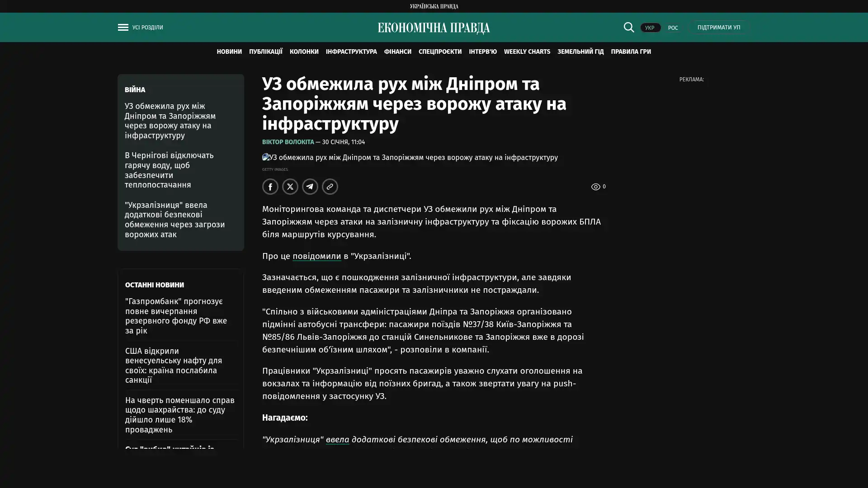Click the article's main image

pyautogui.click(x=410, y=158)
